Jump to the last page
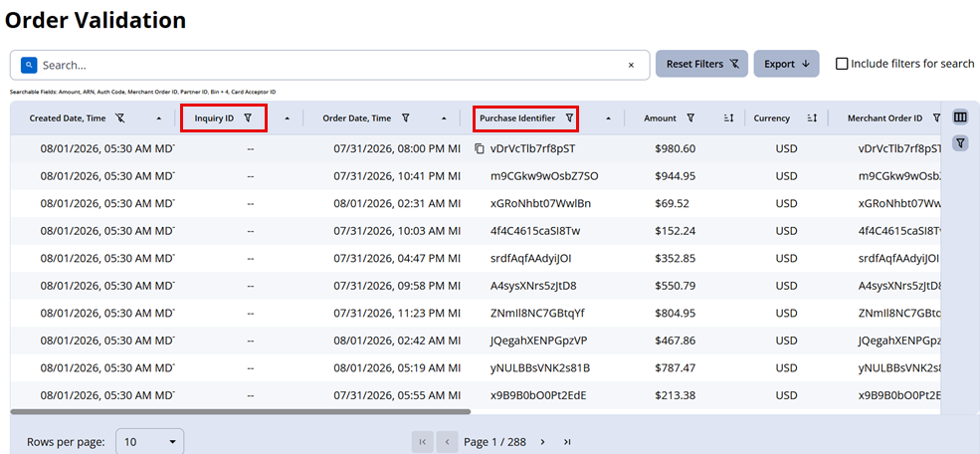The width and height of the screenshot is (980, 454). (x=567, y=442)
